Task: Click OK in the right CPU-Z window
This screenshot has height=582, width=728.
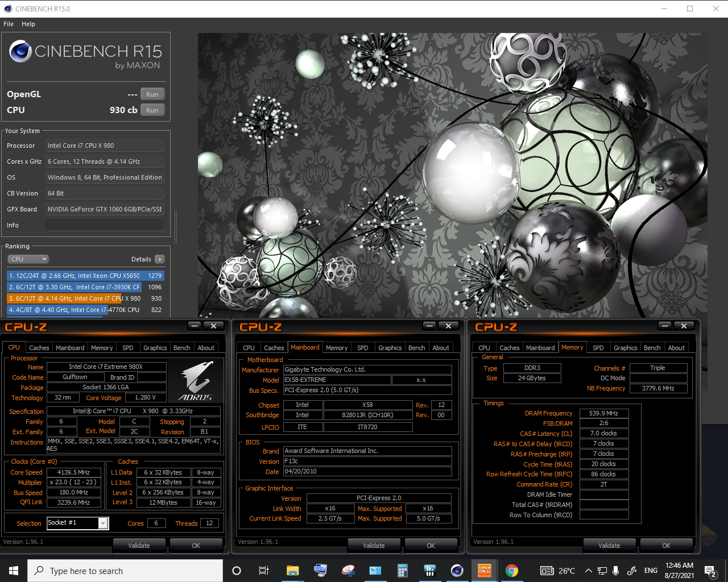Action: 666,546
